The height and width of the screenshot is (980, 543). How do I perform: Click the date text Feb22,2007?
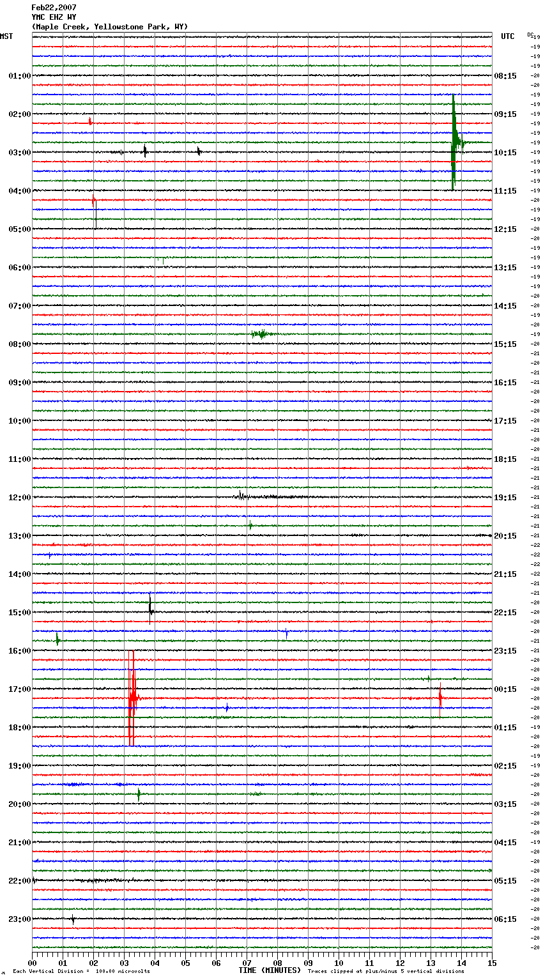click(x=54, y=8)
